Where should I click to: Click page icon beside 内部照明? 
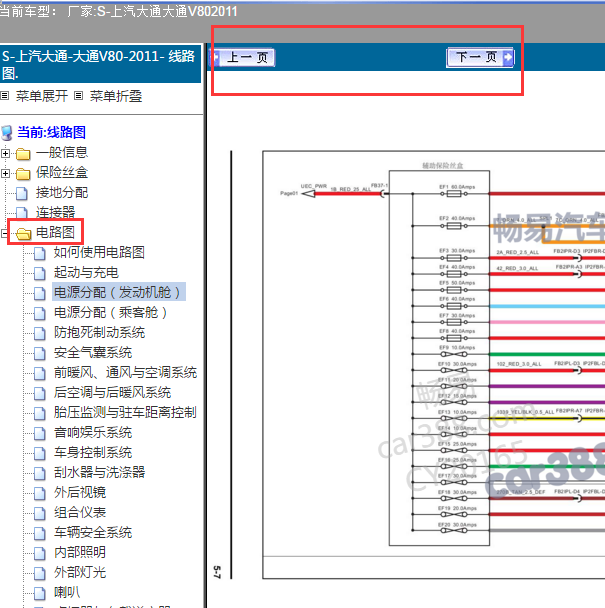point(40,554)
